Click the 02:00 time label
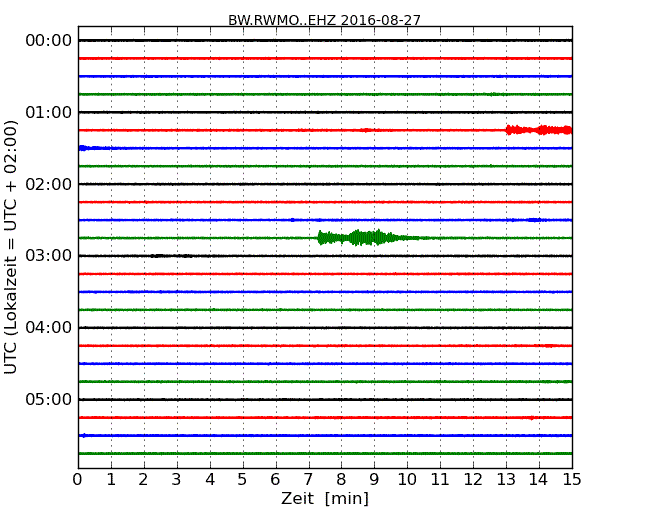The width and height of the screenshot is (650, 520). [x=49, y=184]
